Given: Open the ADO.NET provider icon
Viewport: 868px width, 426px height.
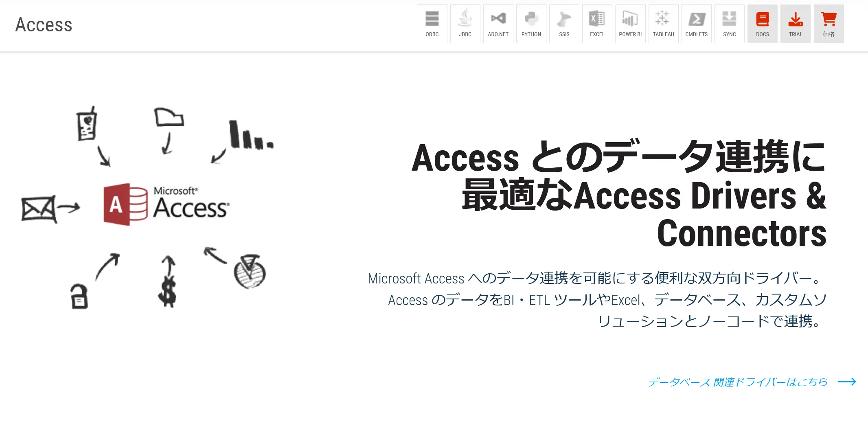Looking at the screenshot, I should point(498,24).
